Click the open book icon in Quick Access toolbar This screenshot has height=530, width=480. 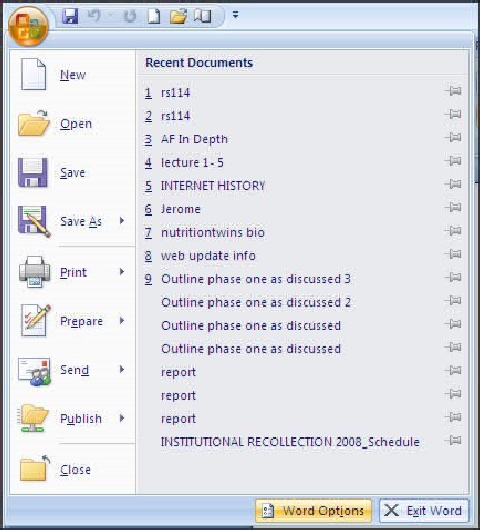202,16
